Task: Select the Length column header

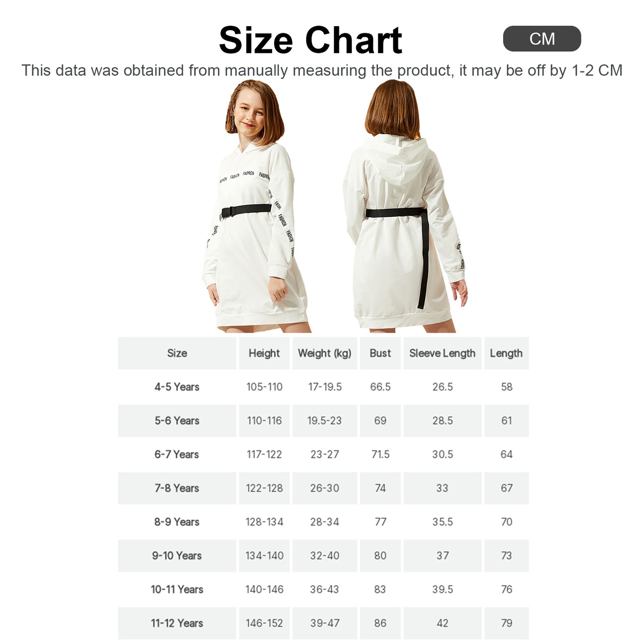Action: (506, 353)
